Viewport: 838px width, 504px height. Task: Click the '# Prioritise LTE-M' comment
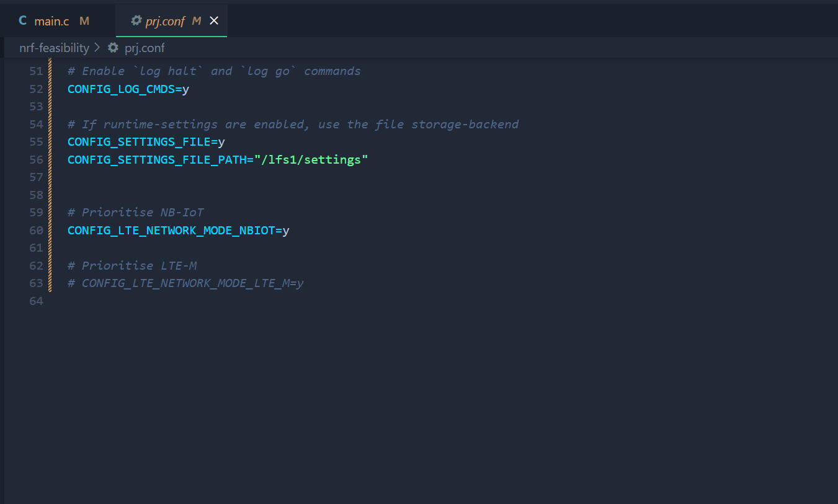point(132,266)
